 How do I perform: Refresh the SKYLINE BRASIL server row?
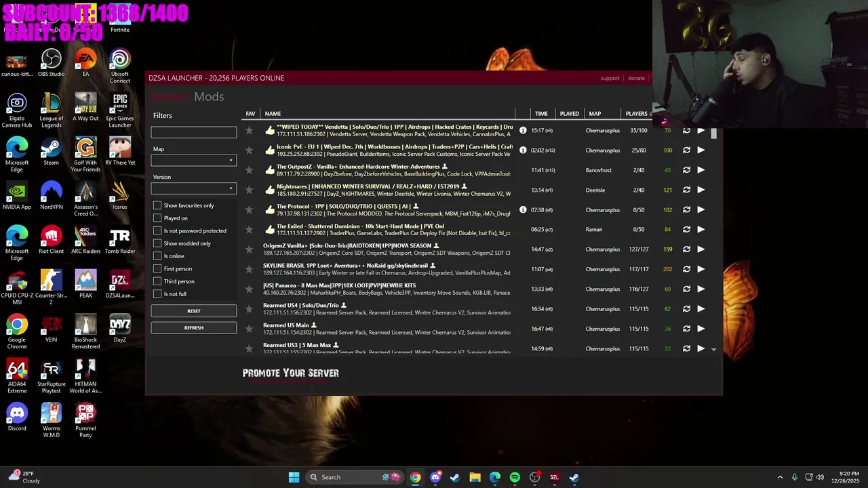click(x=686, y=269)
